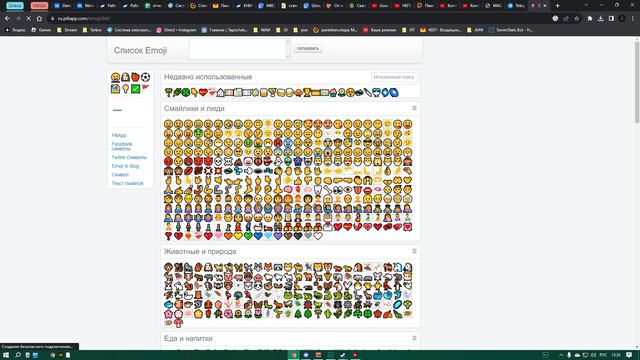The image size is (640, 360).
Task: Pick the house emoji in recently used
Action: click(220, 92)
